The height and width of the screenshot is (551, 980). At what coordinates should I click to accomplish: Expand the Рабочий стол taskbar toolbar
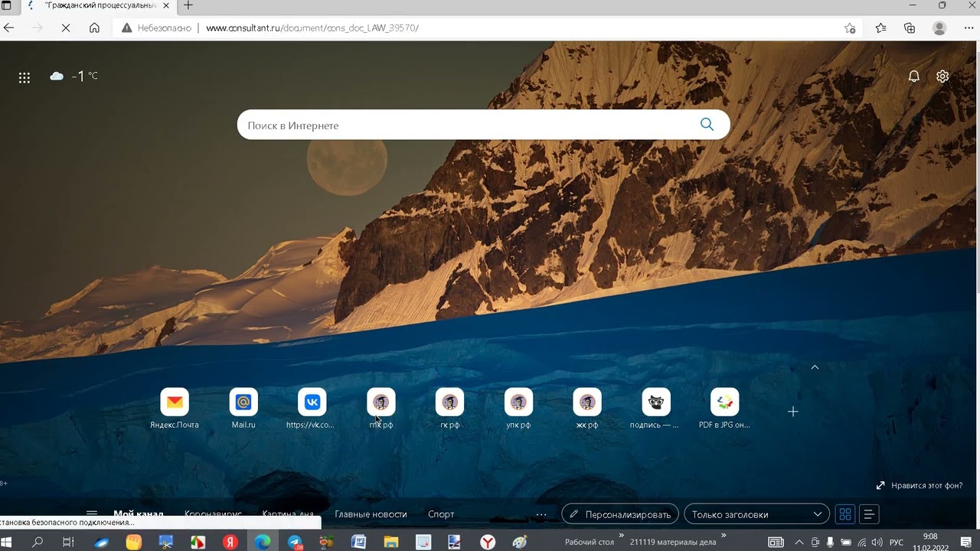click(x=621, y=536)
